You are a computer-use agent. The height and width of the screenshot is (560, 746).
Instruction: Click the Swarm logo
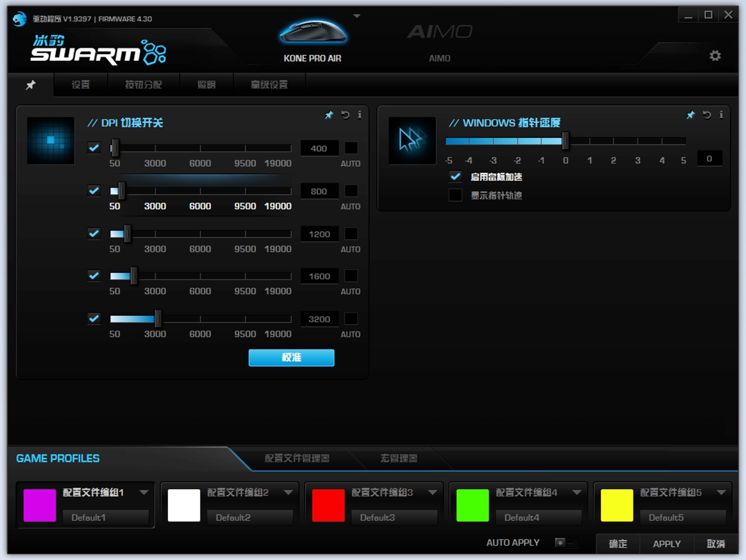[x=98, y=51]
